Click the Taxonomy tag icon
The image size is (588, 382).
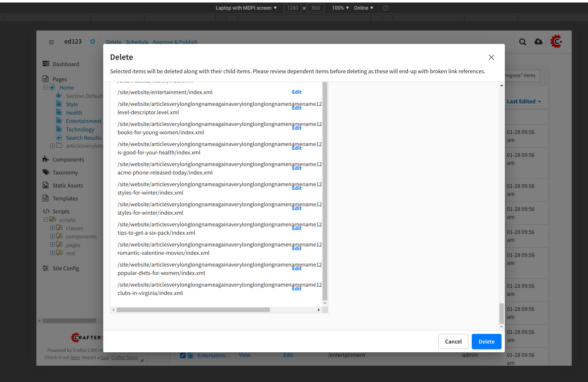pos(46,172)
